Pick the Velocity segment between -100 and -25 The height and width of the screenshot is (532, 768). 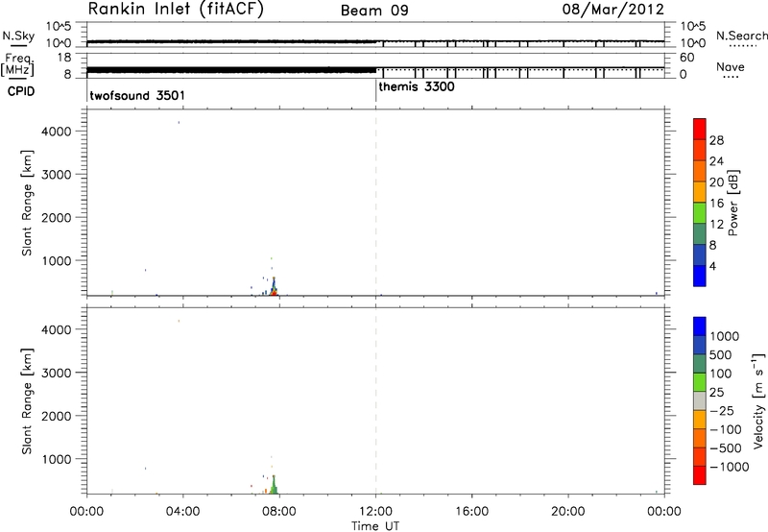(700, 420)
